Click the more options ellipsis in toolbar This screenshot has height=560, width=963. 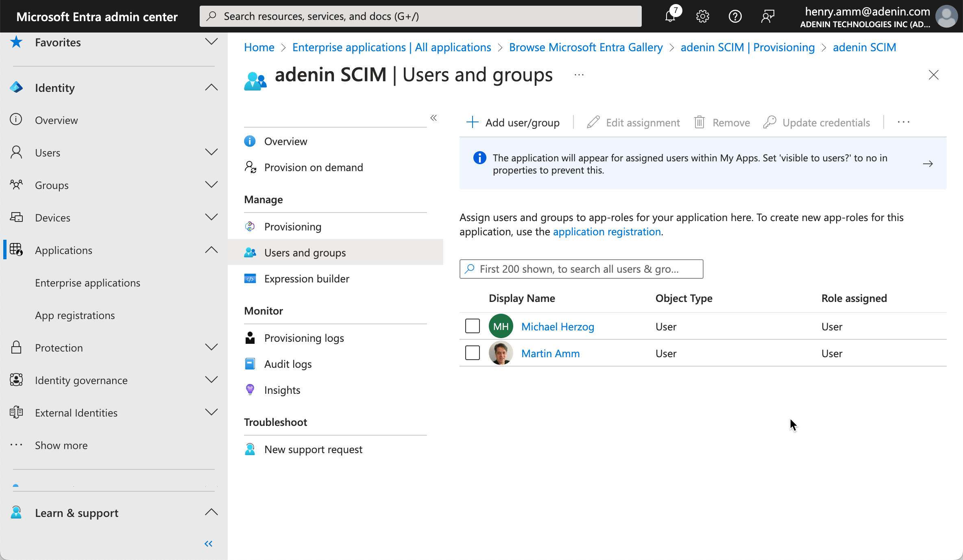pos(903,122)
